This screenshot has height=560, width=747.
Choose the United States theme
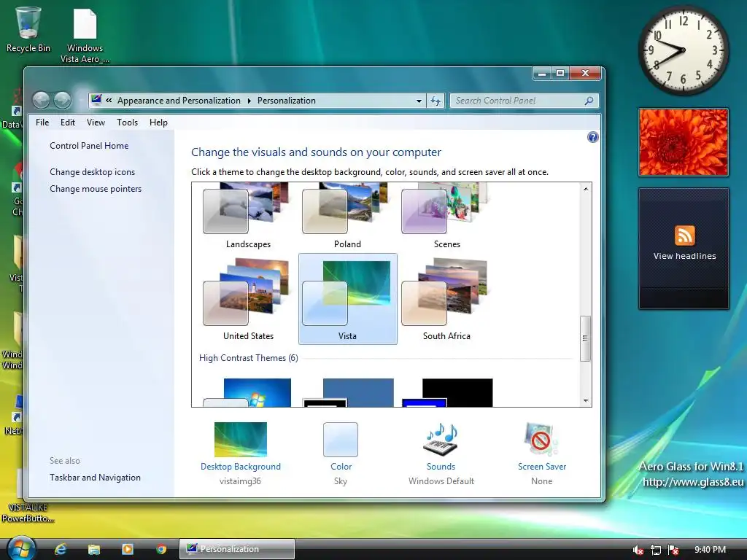point(248,299)
